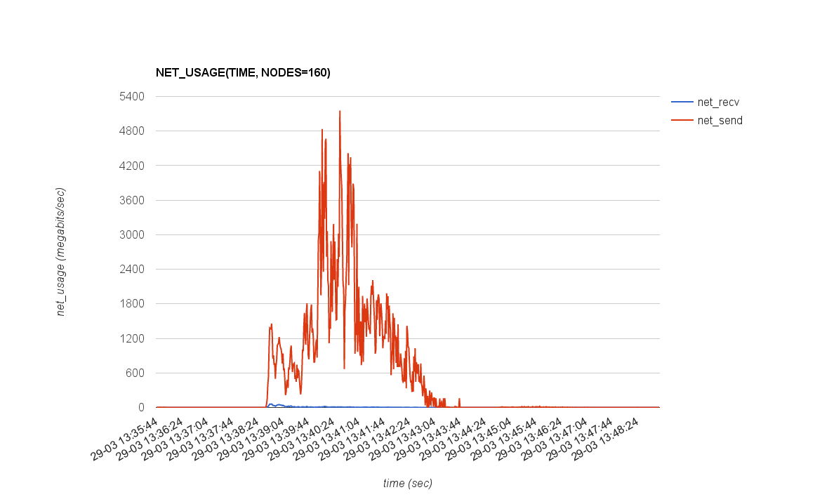Click the 1200 y-axis tick label

click(x=131, y=338)
